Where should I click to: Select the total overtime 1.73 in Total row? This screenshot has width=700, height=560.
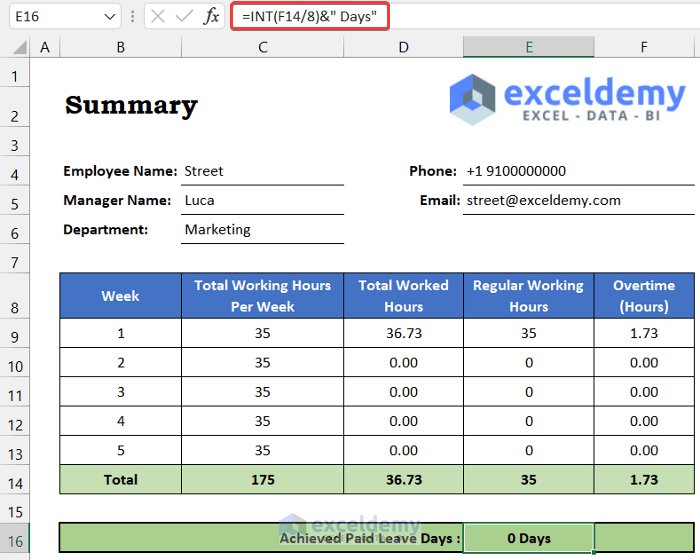pyautogui.click(x=644, y=480)
